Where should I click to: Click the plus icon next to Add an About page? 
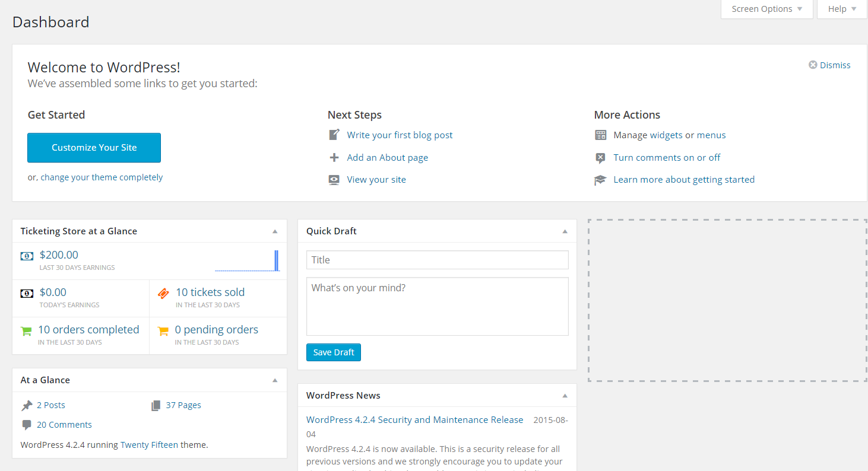[x=334, y=157]
